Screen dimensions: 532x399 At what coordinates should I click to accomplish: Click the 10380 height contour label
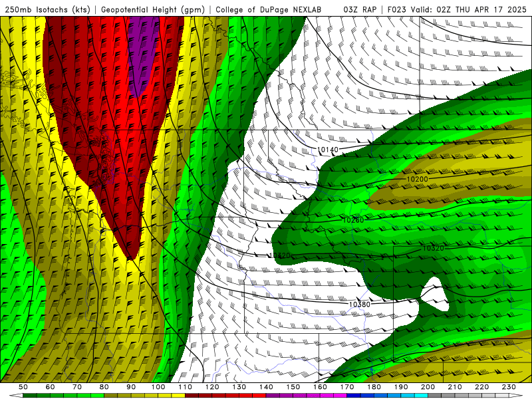(x=360, y=305)
